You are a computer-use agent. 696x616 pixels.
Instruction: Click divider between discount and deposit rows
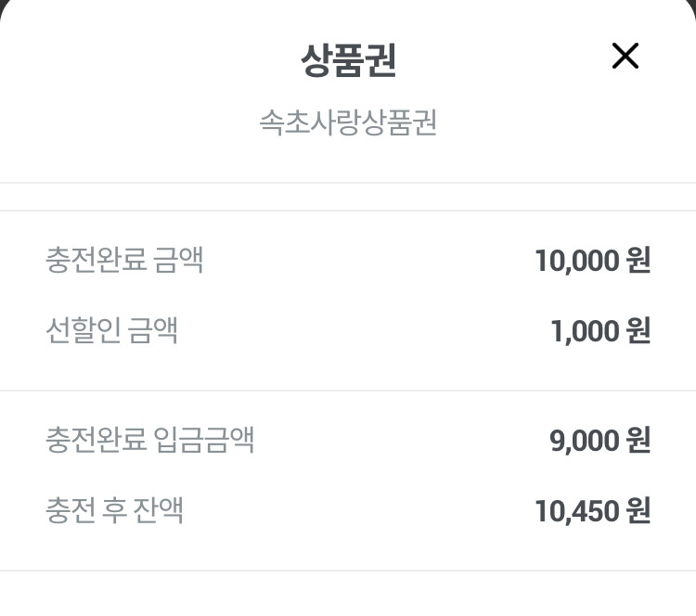[348, 391]
